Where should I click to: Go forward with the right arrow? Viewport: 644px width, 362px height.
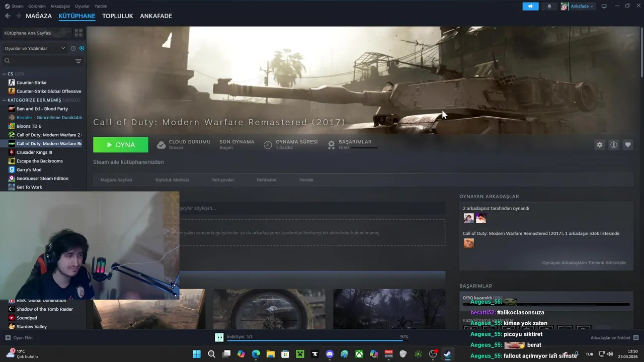pos(19,16)
